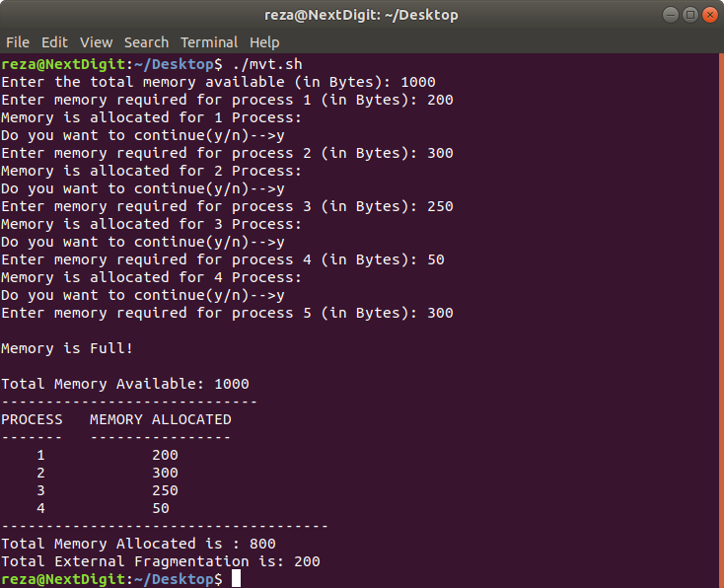Click table value 200 for process 1

165,455
